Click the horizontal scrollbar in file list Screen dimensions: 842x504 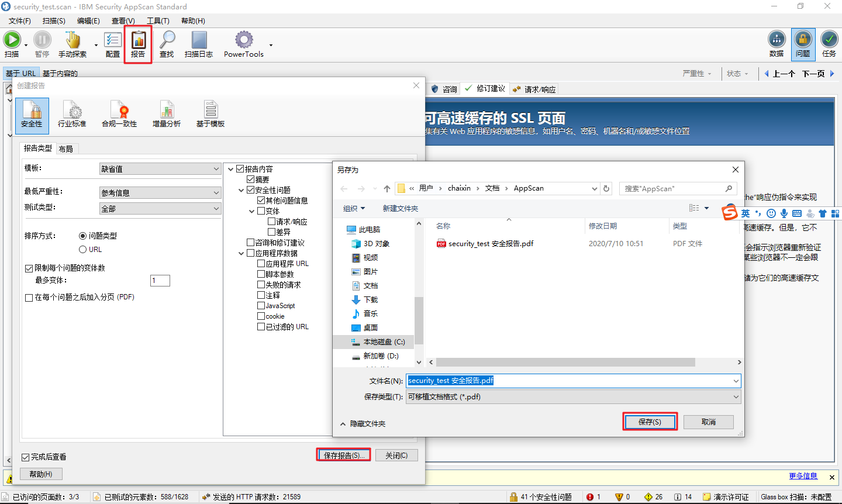pos(565,363)
